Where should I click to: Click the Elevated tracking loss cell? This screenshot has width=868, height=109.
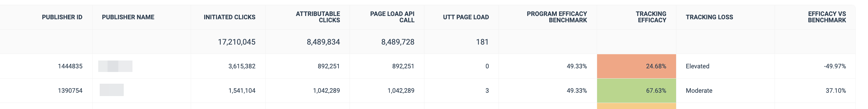point(697,66)
